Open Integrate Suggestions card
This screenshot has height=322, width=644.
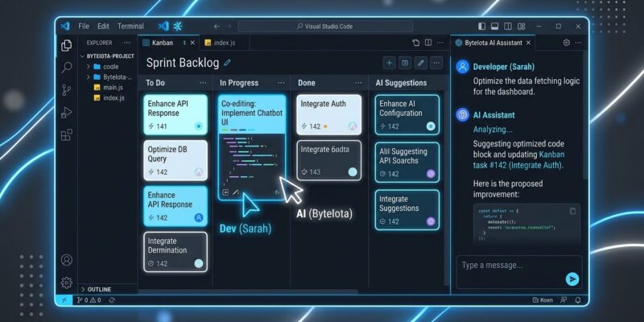407,210
